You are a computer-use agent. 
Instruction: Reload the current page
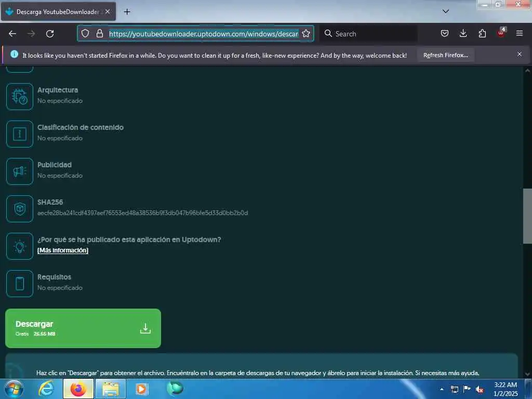click(x=50, y=34)
